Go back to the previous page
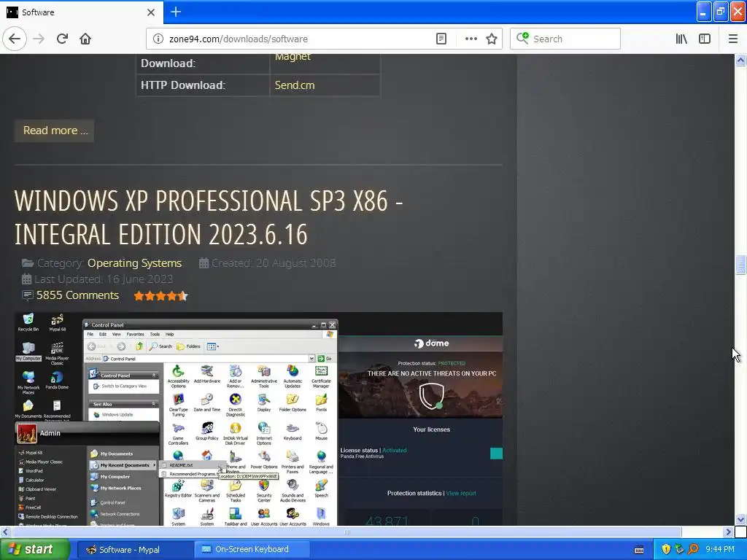 [x=15, y=39]
